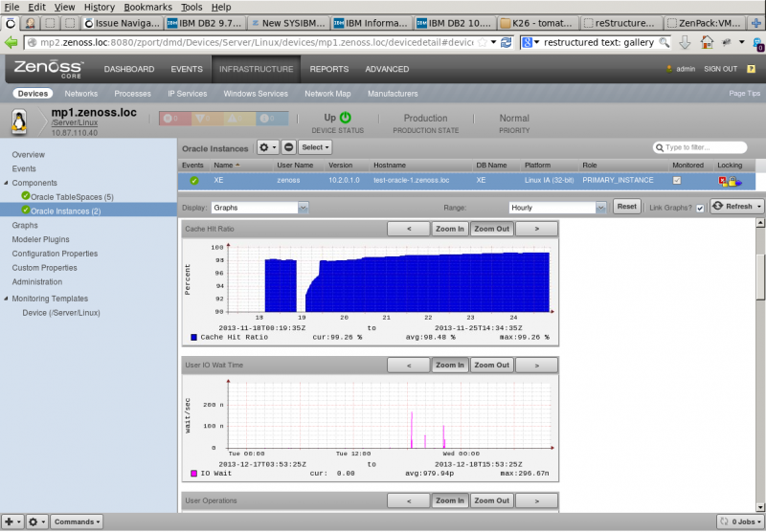The height and width of the screenshot is (532, 766).
Task: Click the plus add icon in bottom bar
Action: coord(11,521)
